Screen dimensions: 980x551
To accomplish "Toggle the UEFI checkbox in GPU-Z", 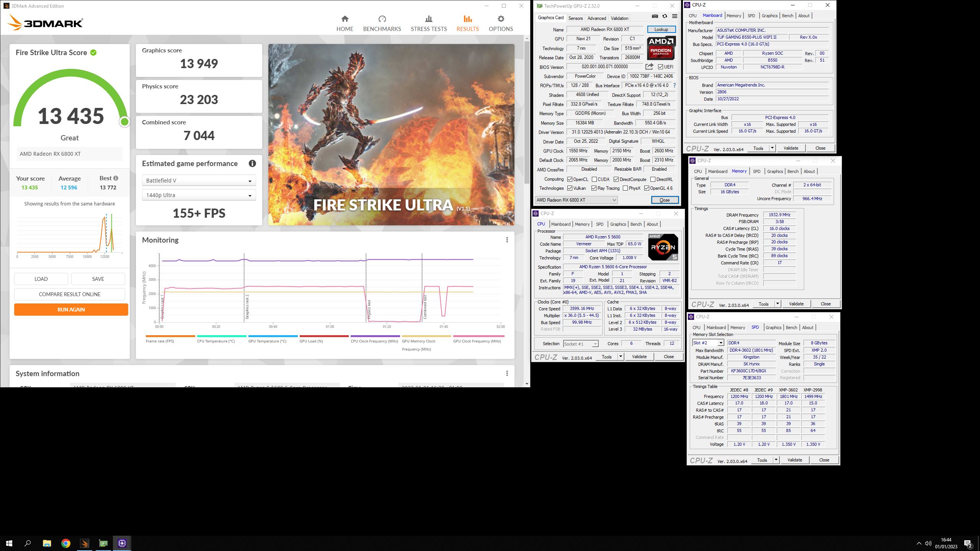I will (x=660, y=67).
